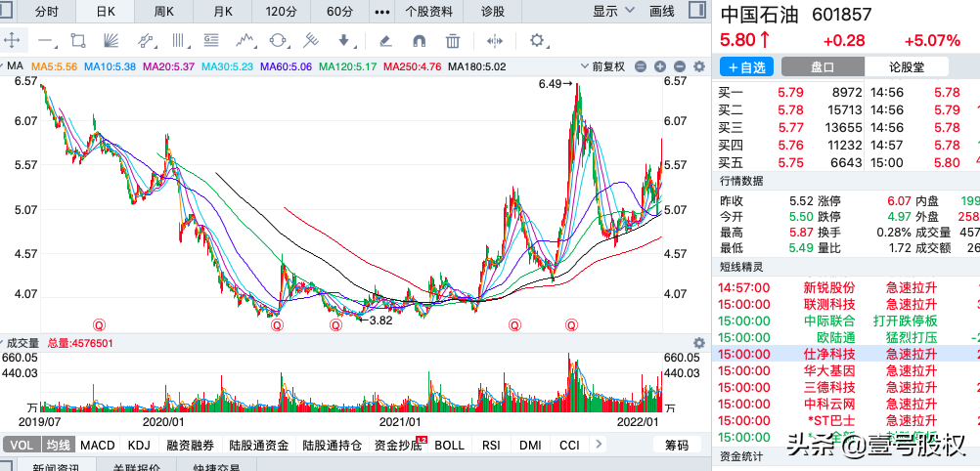Screen dimensions: 980x471
Task: Open 华大基因 in the 短线精灵 list
Action: coord(828,370)
